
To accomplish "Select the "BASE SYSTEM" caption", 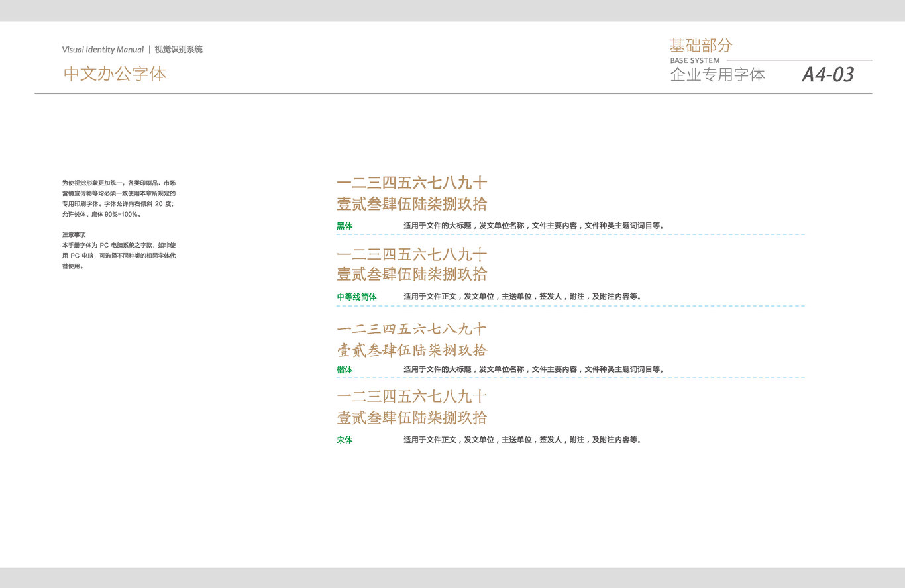I will (x=695, y=60).
